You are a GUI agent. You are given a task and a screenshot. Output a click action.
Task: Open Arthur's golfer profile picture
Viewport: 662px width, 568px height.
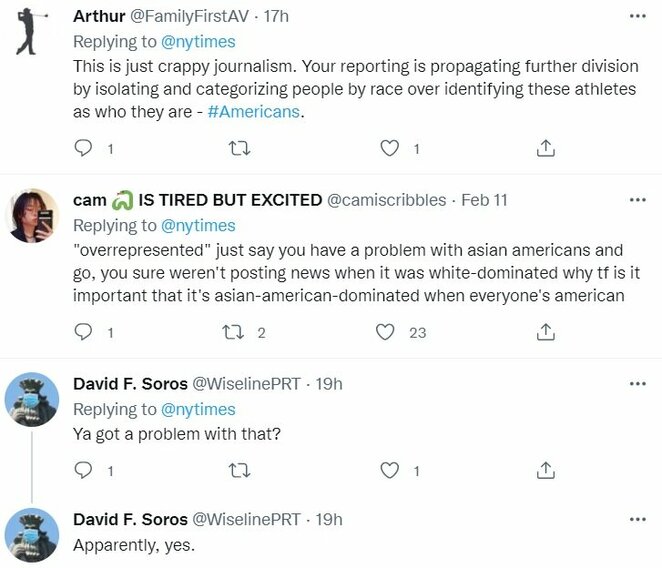click(x=32, y=32)
